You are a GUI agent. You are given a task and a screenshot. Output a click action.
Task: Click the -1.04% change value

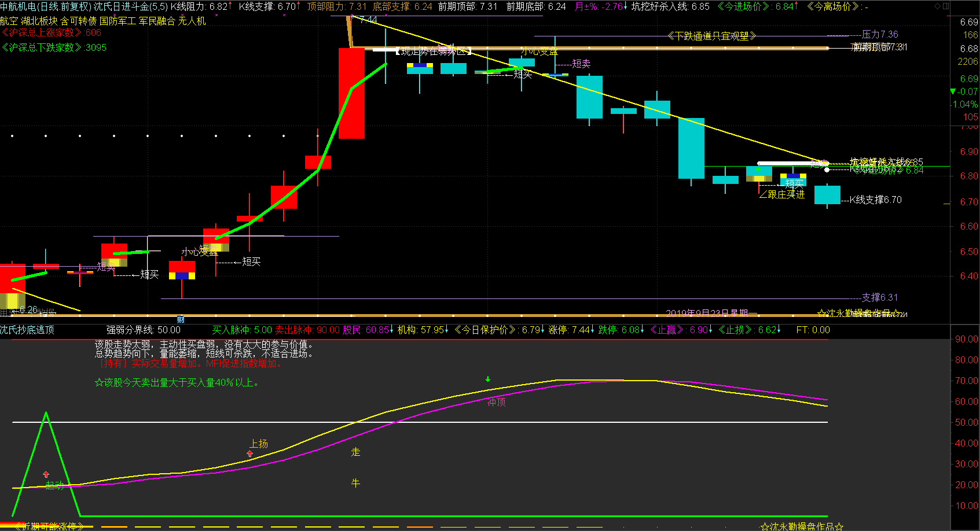[x=964, y=104]
